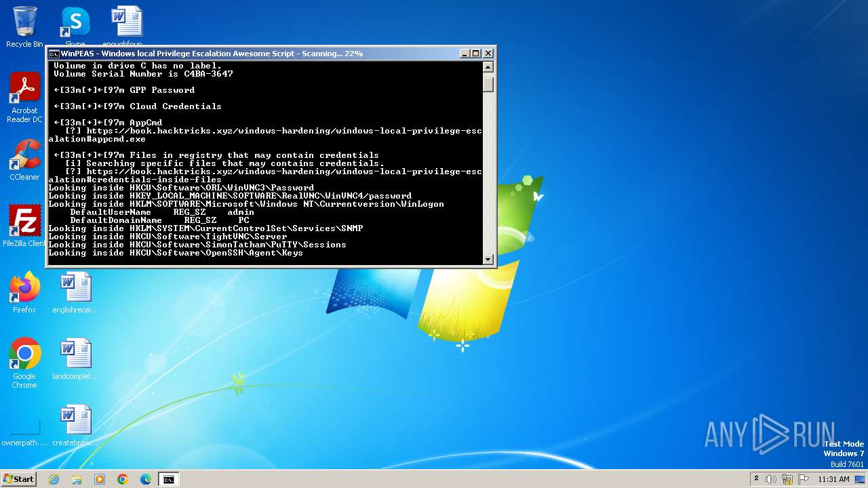
Task: Close the WinPEAS console window
Action: [x=488, y=54]
